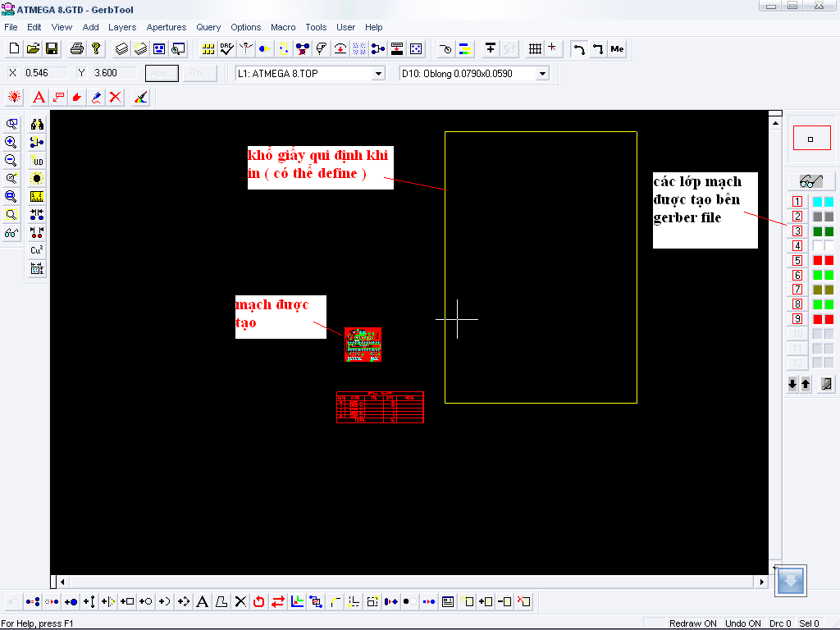Screen dimensions: 840x630
Task: Toggle visibility of layer 8
Action: (x=797, y=304)
